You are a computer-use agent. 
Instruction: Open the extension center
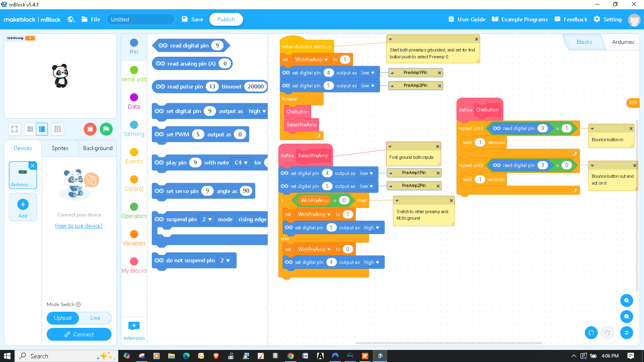point(134,331)
